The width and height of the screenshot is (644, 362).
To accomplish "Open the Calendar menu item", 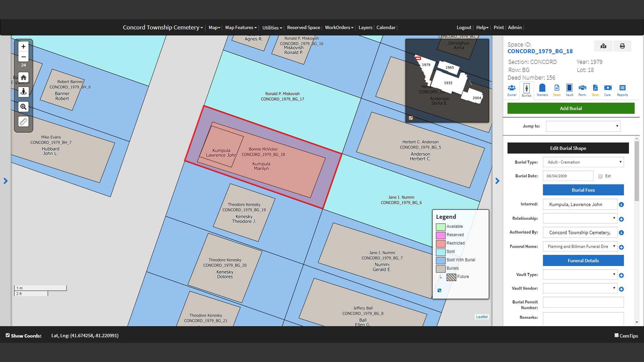I will pyautogui.click(x=386, y=27).
